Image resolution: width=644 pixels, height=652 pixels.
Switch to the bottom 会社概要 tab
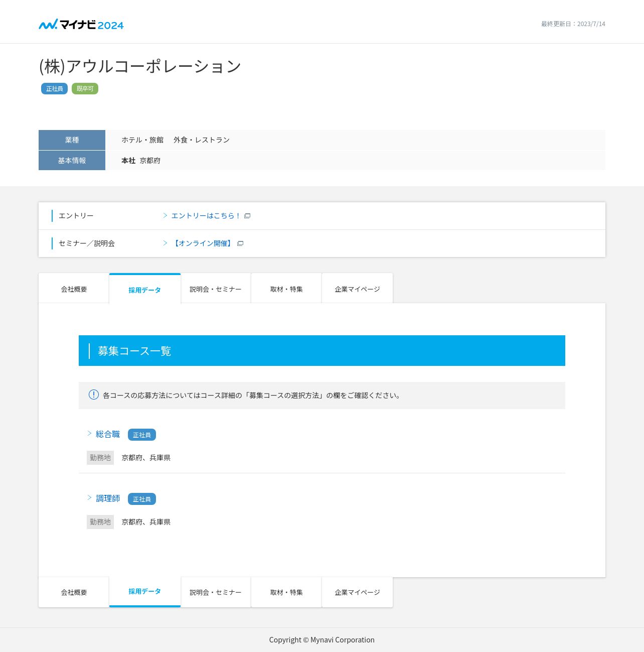point(74,592)
